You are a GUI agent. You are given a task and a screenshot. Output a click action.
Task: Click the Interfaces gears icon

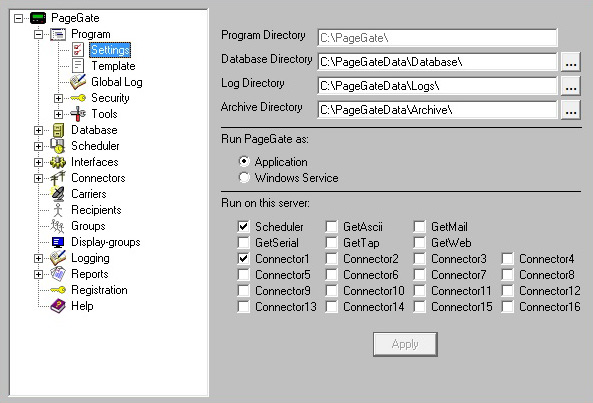(58, 162)
